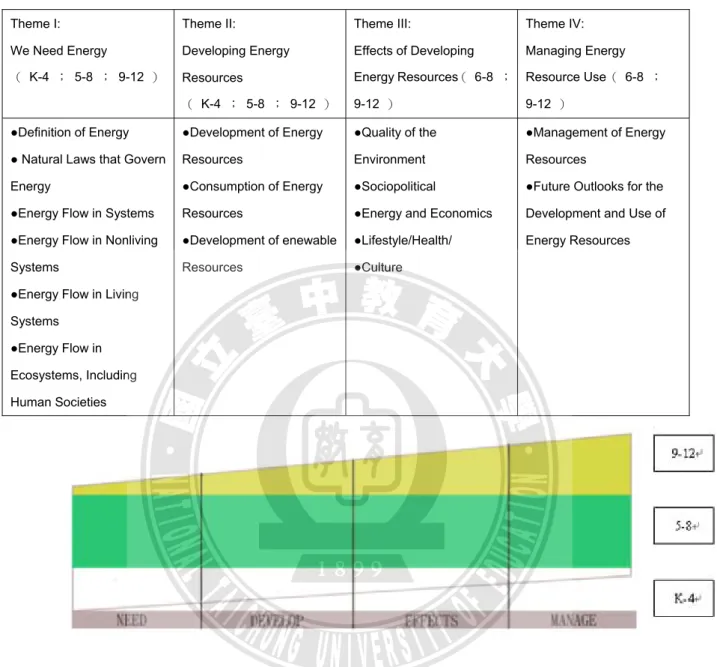The image size is (717, 667).
Task: Click the EFFECTS label on chart base
Action: tap(431, 620)
